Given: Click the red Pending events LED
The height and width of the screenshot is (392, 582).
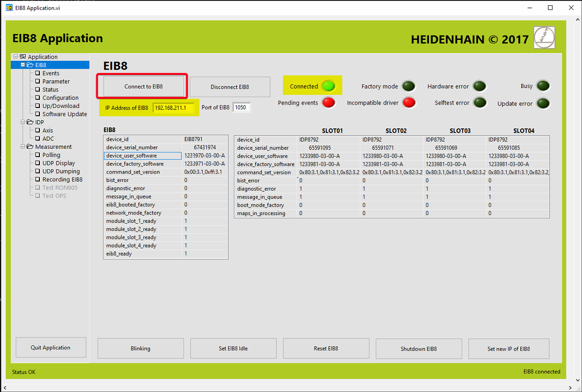Looking at the screenshot, I should 329,102.
